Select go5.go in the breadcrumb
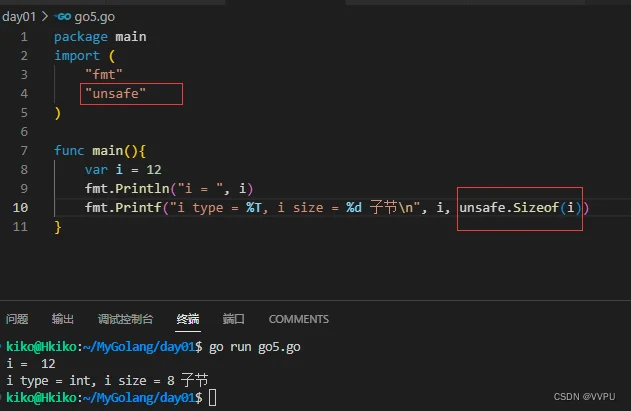Image resolution: width=631 pixels, height=411 pixels. point(95,17)
